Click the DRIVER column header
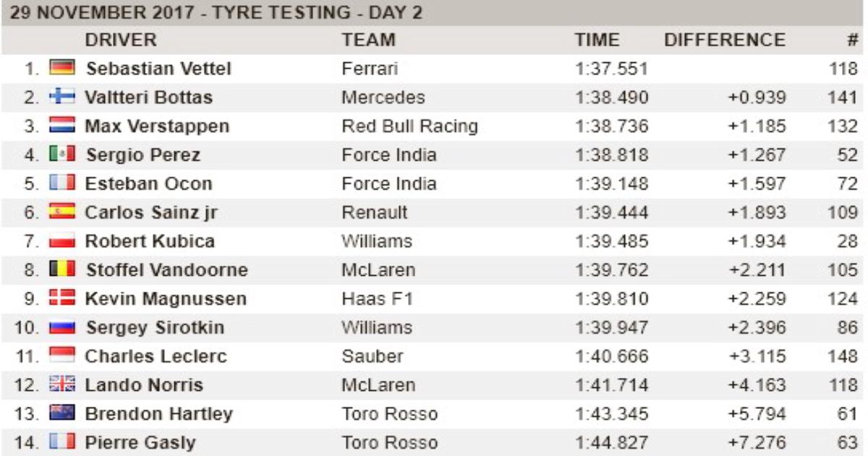 [x=120, y=40]
